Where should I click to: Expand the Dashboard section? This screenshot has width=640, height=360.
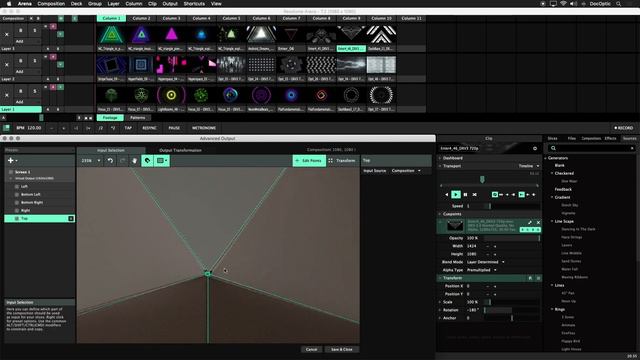pyautogui.click(x=440, y=158)
